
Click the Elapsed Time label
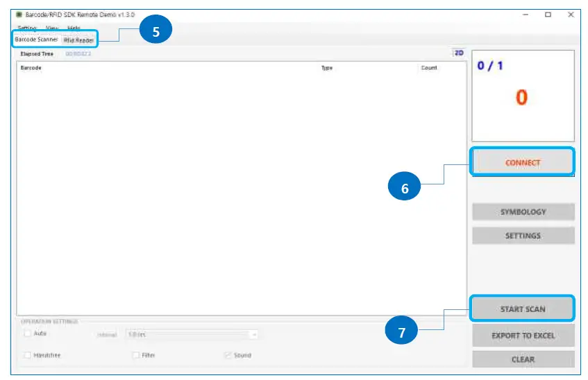click(x=37, y=53)
